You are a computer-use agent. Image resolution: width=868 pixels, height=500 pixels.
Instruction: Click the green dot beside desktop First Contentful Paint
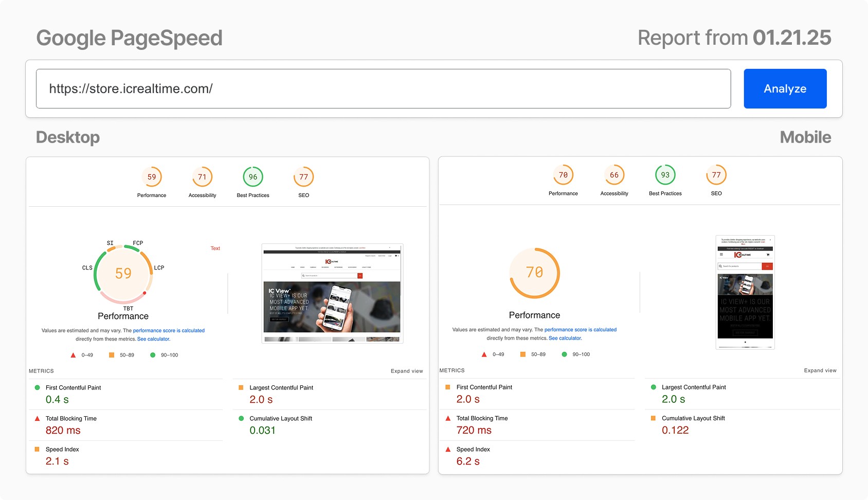[x=37, y=387]
